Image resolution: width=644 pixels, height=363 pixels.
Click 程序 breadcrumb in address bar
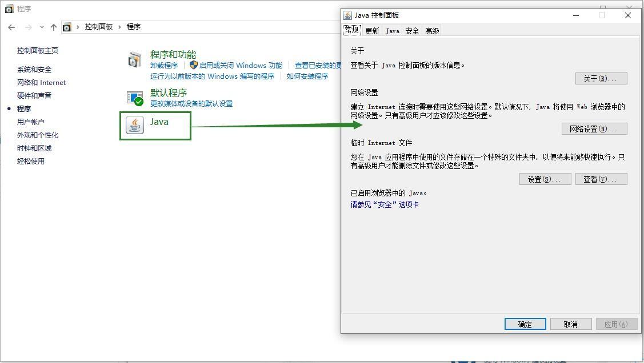click(134, 27)
